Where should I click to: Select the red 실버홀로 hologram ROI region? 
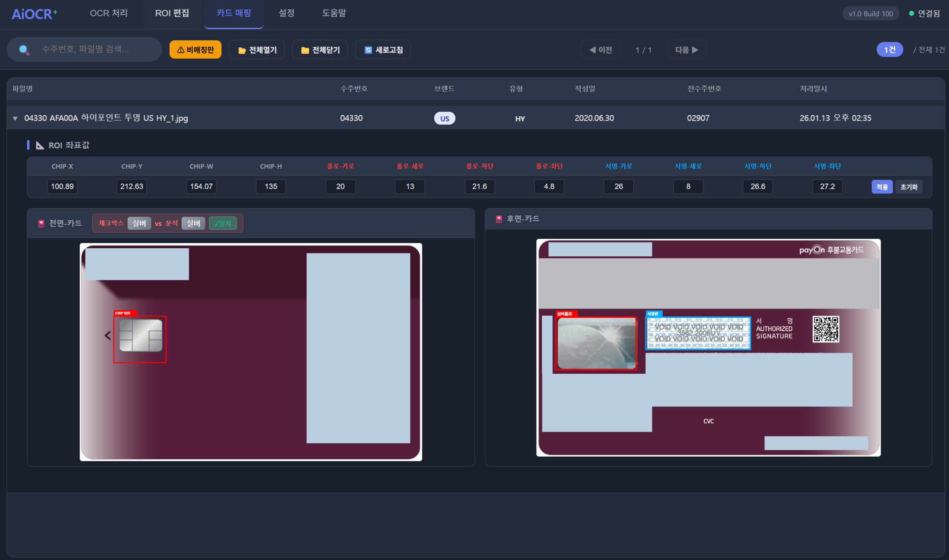coord(596,343)
